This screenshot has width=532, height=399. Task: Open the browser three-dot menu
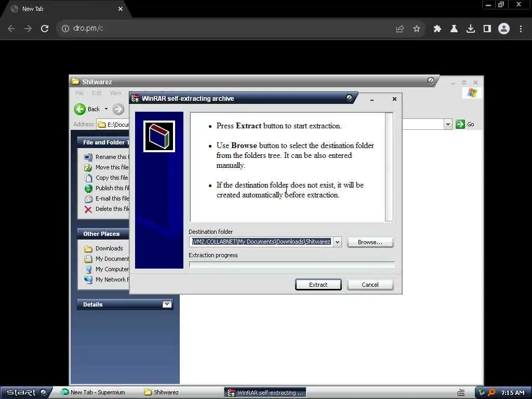click(521, 29)
